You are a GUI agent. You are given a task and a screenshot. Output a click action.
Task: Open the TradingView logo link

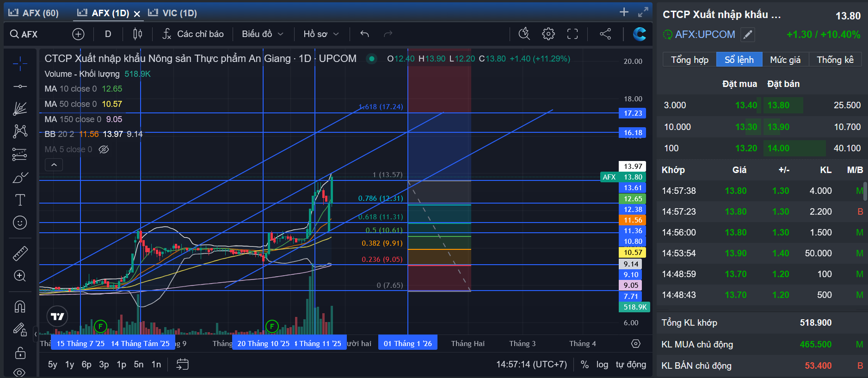[57, 316]
